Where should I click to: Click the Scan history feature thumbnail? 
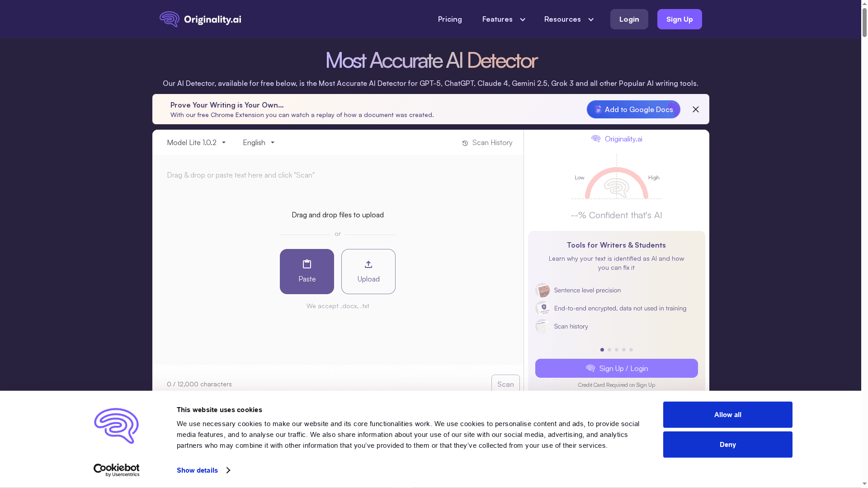point(542,326)
